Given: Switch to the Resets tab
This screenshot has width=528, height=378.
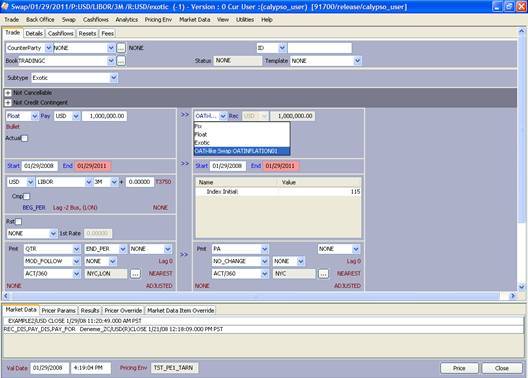Looking at the screenshot, I should (x=87, y=33).
